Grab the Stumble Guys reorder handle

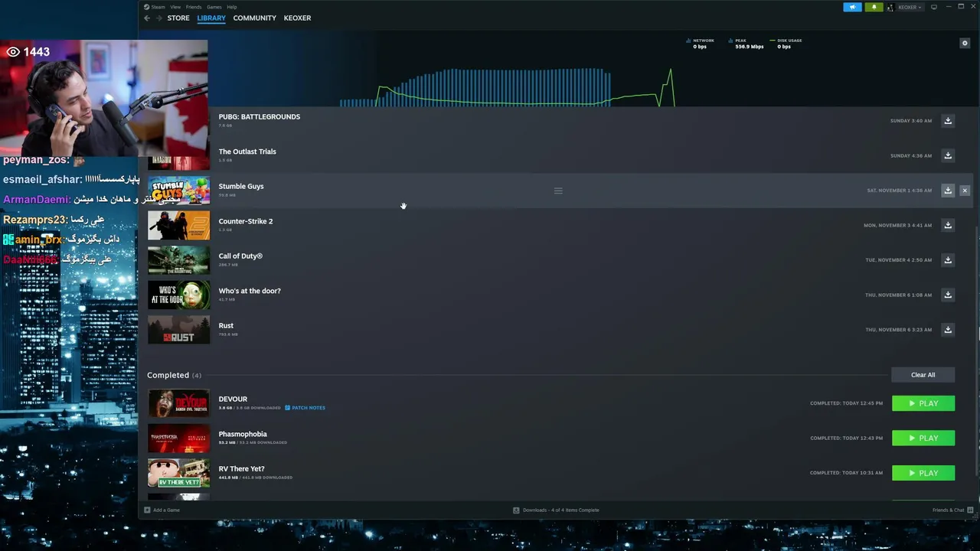coord(558,191)
